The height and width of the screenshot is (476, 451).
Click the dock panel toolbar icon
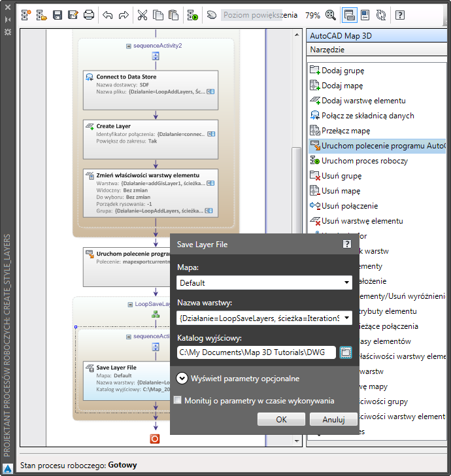[x=365, y=15]
